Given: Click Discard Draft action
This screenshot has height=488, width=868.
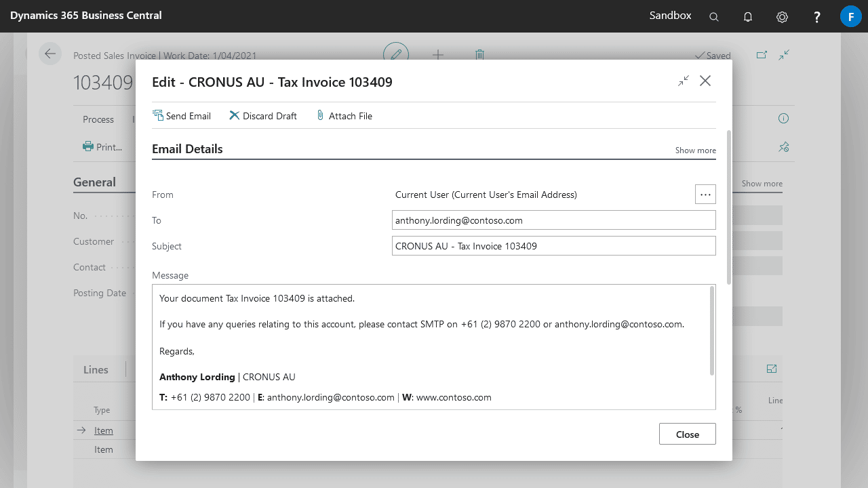Looking at the screenshot, I should pos(263,116).
